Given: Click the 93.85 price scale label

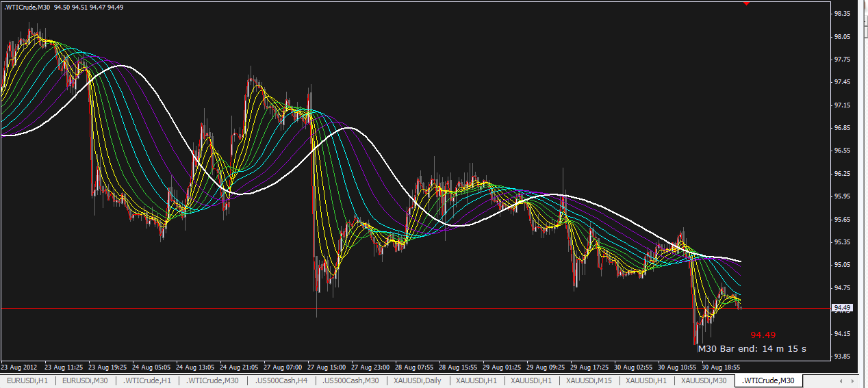Looking at the screenshot, I should [x=842, y=357].
